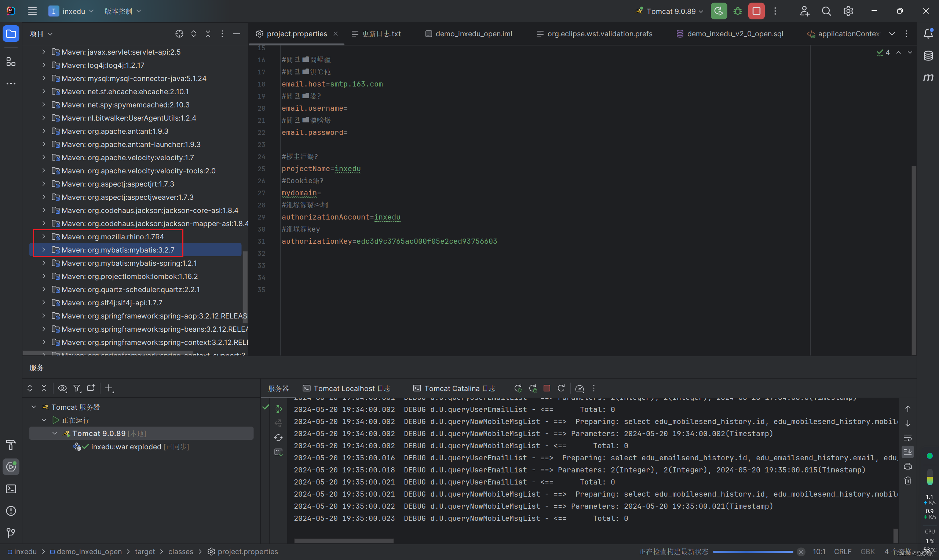The image size is (939, 560).
Task: Open Code With Me user icon
Action: click(x=805, y=11)
